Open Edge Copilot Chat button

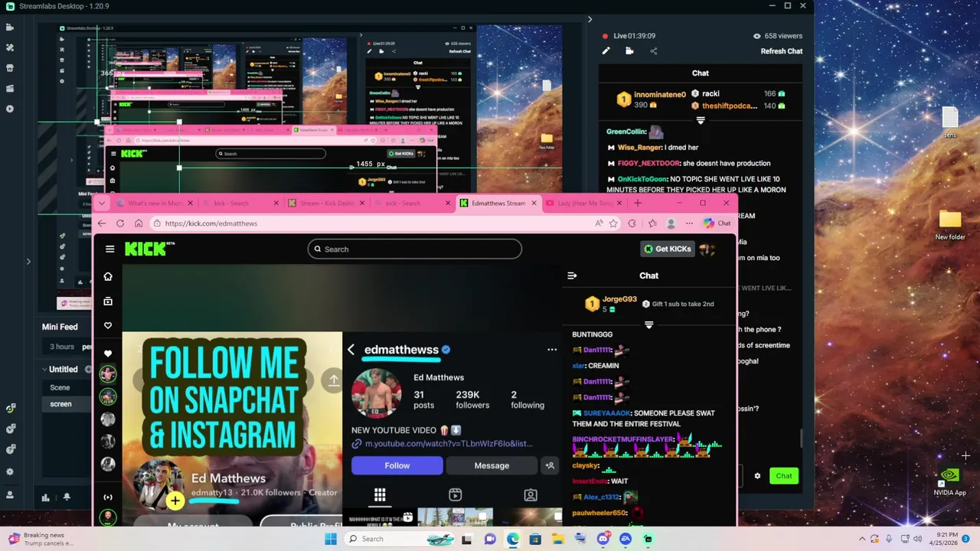(x=717, y=223)
